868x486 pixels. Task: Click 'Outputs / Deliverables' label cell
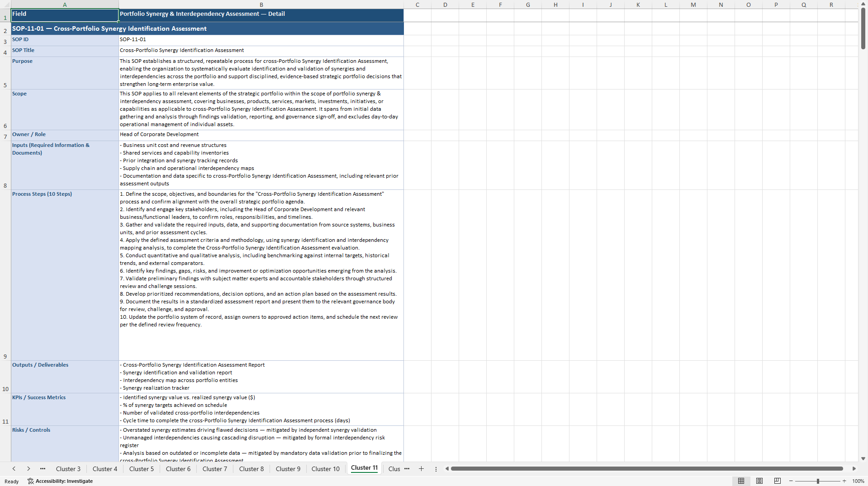(x=65, y=377)
